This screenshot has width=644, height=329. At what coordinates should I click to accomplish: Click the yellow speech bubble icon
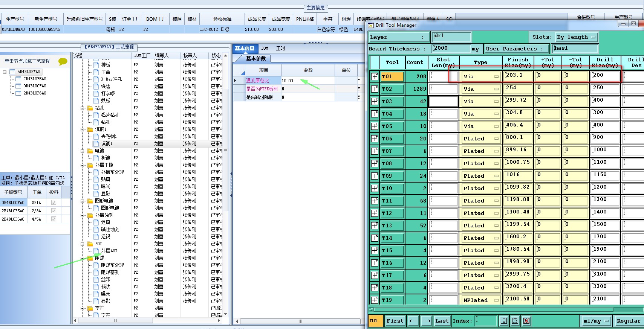tap(63, 61)
